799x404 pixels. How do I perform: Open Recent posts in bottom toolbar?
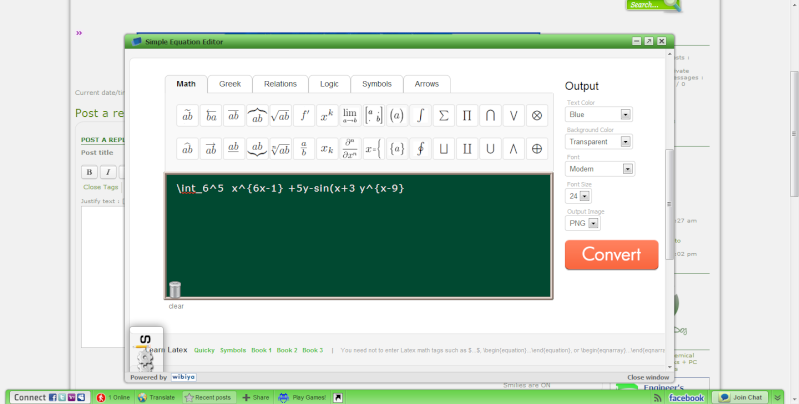(x=208, y=397)
